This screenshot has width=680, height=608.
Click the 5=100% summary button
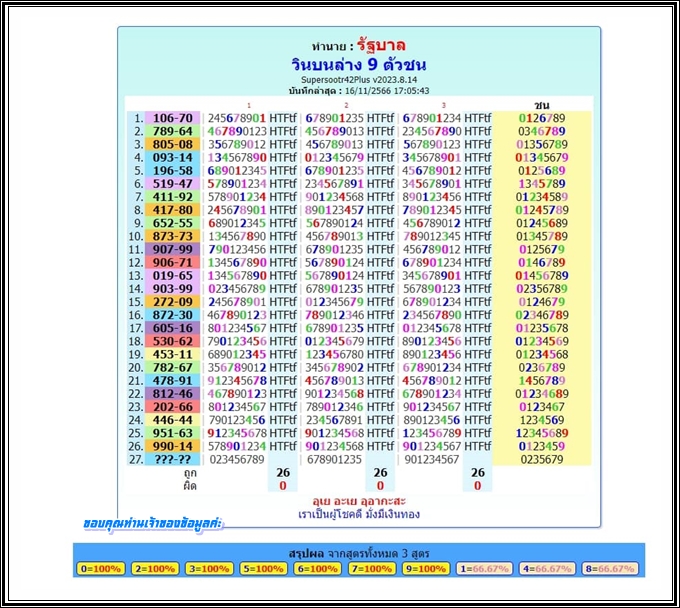coord(263,569)
